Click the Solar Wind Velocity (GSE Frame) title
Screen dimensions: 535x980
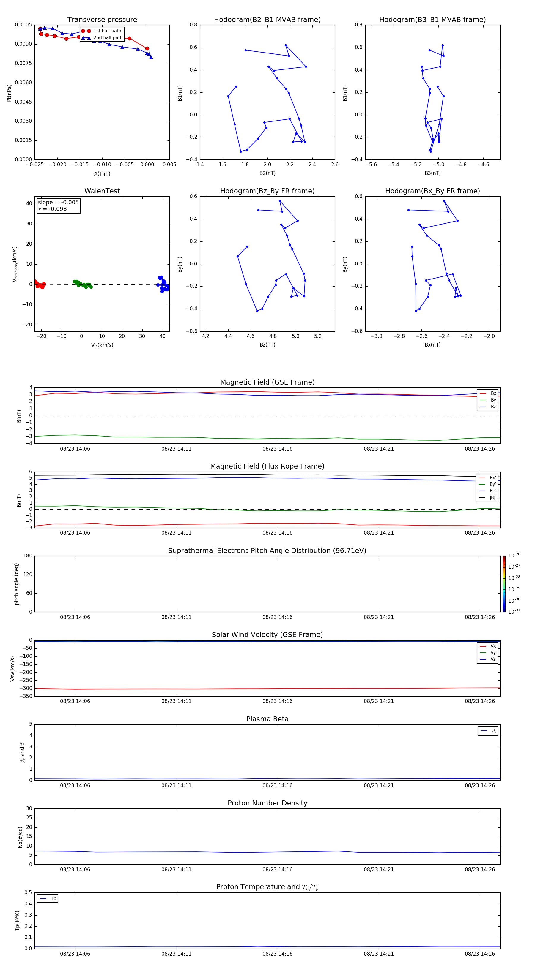(x=267, y=635)
